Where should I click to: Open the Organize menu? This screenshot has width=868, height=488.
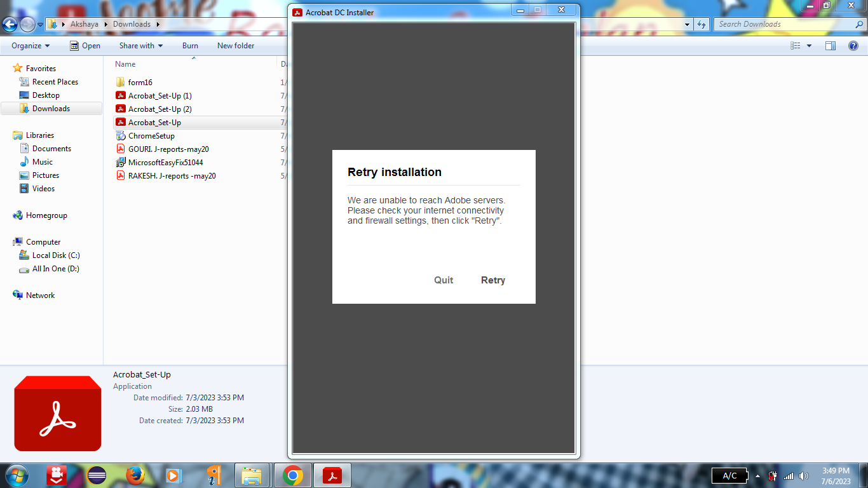pos(31,46)
